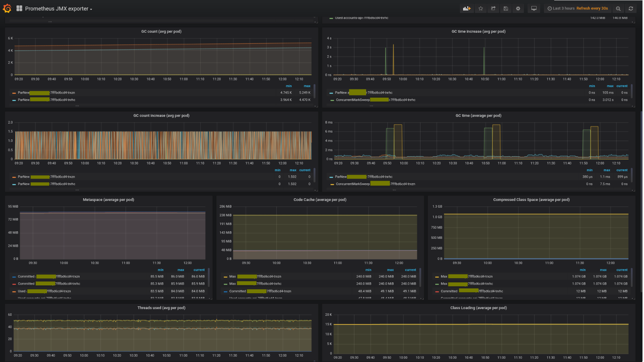Click the Class Loading (average per pod) title
644x362 pixels.
pyautogui.click(x=478, y=308)
